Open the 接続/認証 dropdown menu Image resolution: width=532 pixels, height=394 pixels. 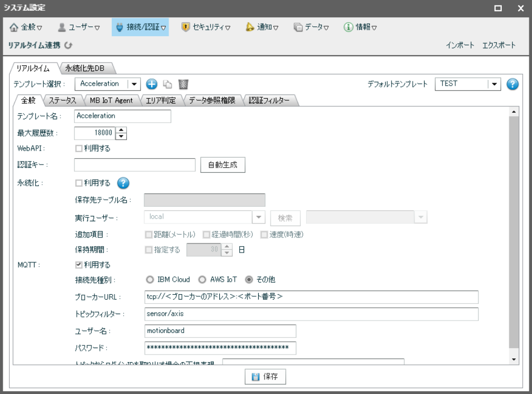(140, 27)
